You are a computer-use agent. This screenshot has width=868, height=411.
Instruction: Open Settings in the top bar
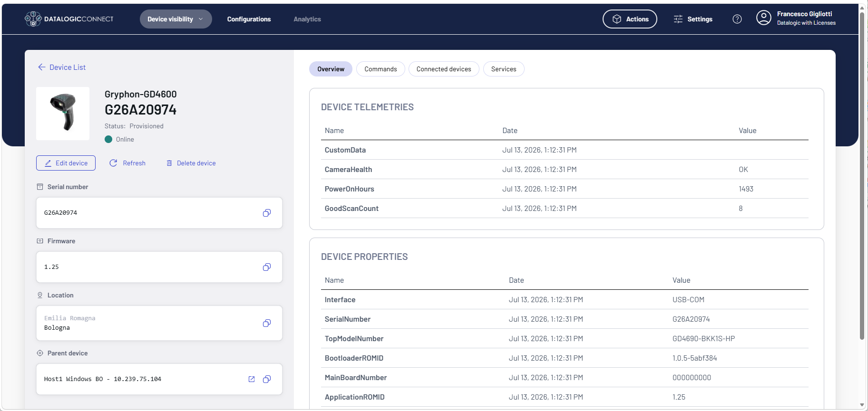coord(693,19)
